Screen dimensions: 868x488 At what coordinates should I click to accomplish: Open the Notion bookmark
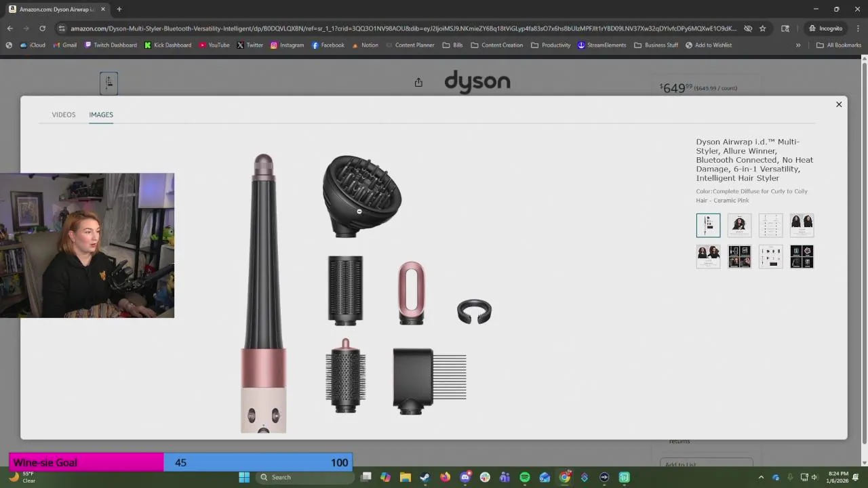[x=365, y=45]
